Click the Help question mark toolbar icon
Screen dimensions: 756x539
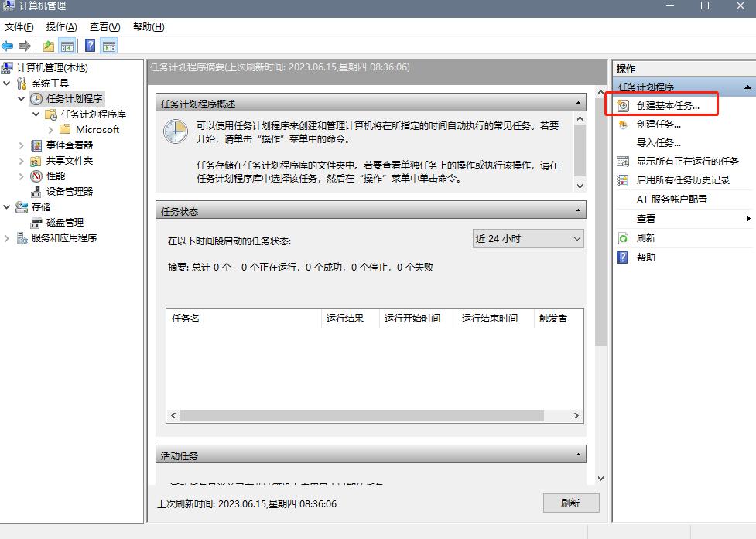pyautogui.click(x=89, y=45)
